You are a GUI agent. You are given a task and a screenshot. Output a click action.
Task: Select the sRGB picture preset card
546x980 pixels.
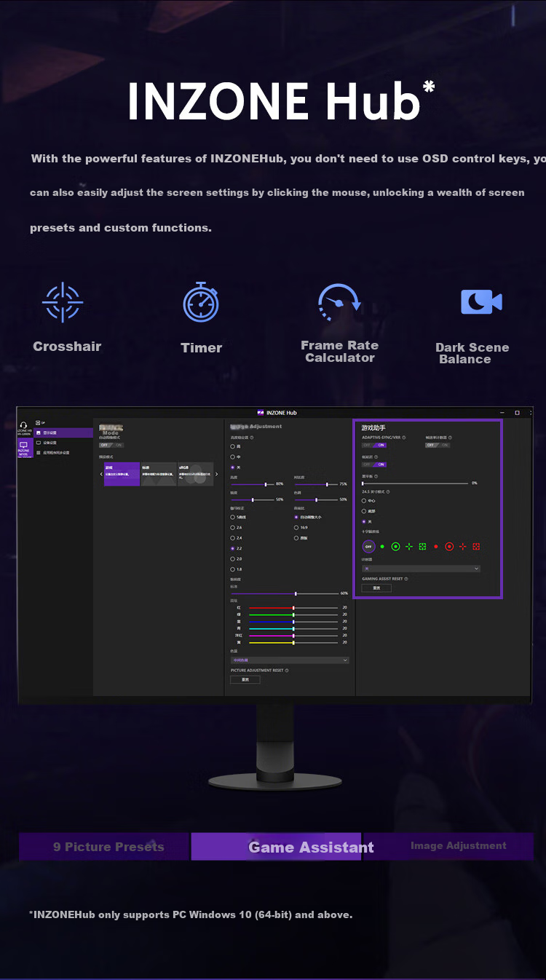click(195, 474)
